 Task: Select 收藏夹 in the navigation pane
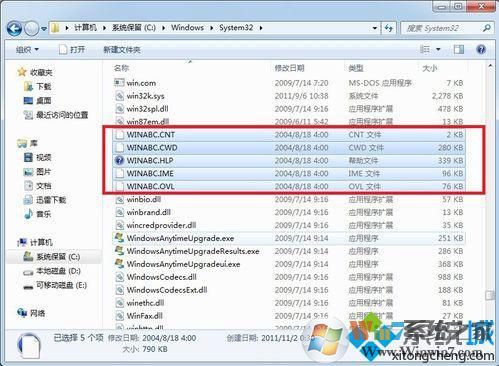[41, 72]
